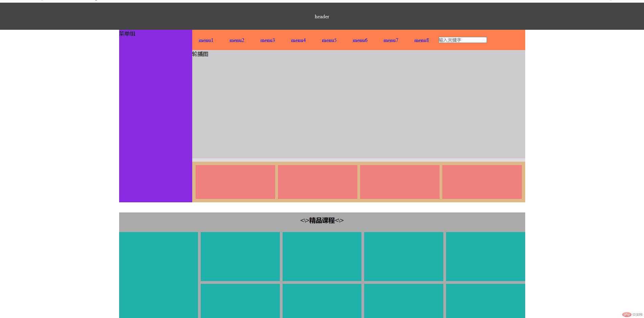Click menu7 navigation link

click(x=391, y=40)
